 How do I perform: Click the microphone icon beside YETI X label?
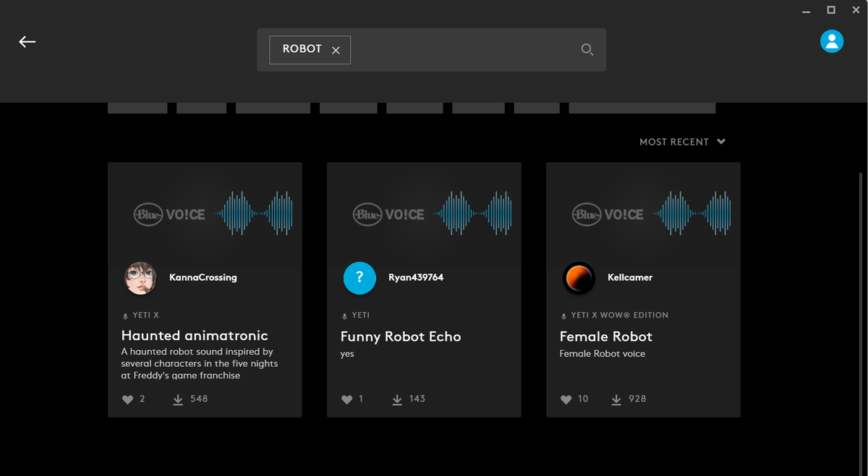coord(125,315)
